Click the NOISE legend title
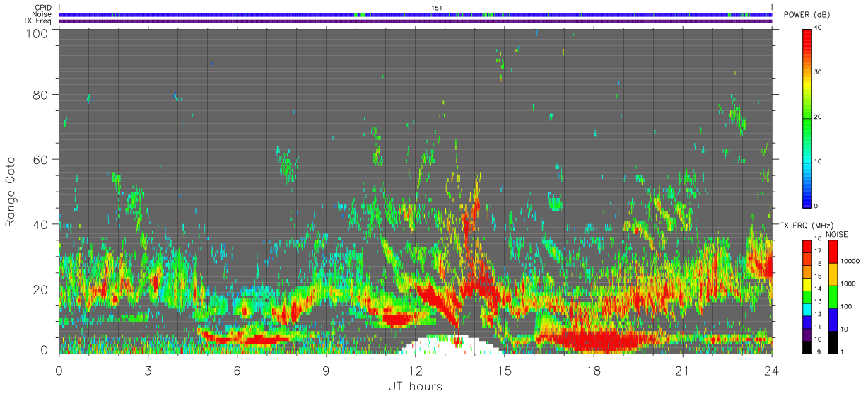868x401 pixels. [838, 234]
